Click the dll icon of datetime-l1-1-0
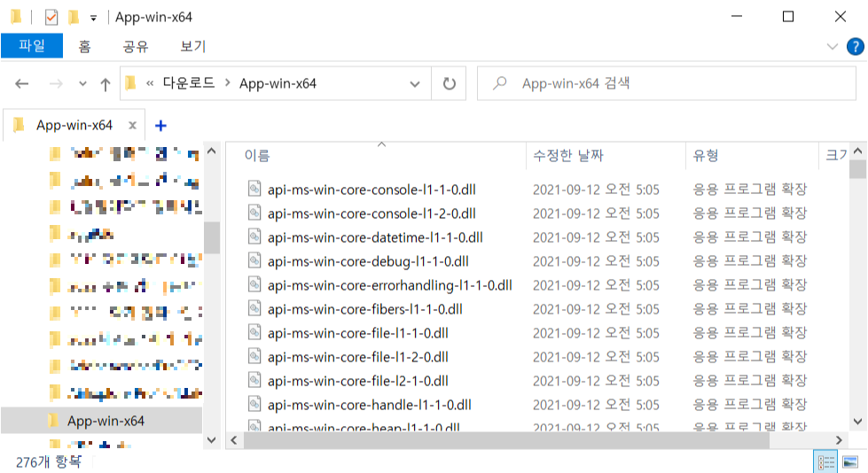The image size is (868, 473). tap(254, 237)
